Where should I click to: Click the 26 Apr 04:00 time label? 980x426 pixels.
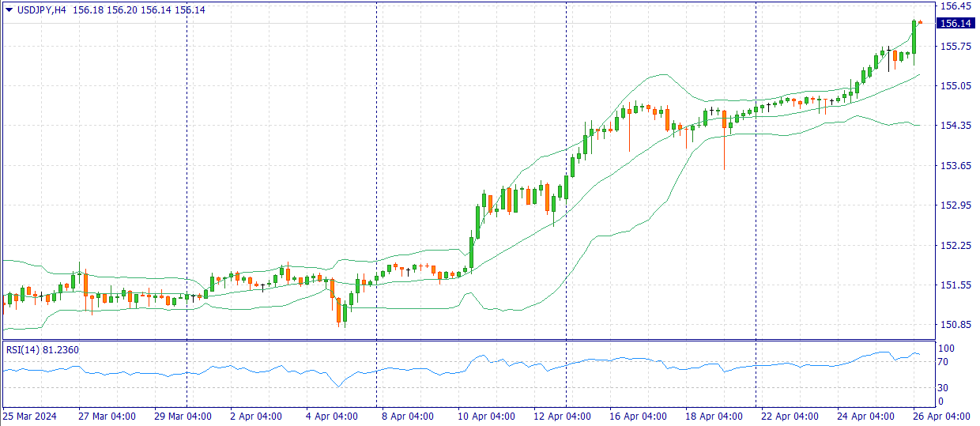(x=942, y=417)
